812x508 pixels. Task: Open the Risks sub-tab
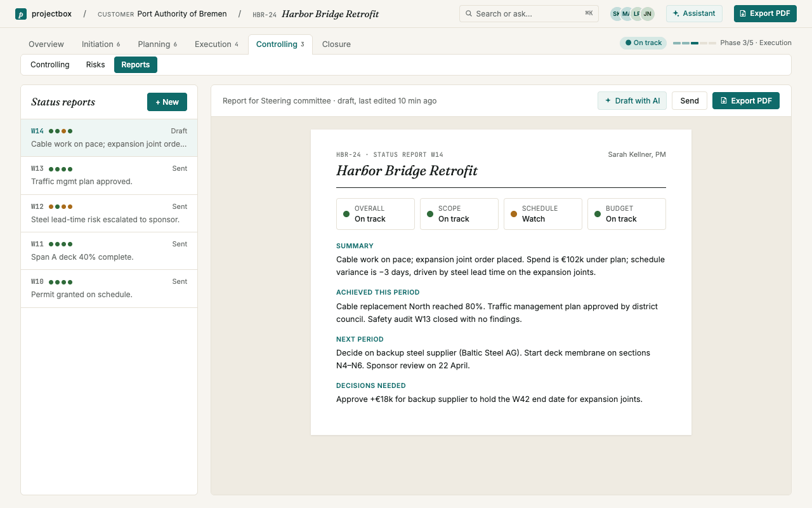tap(95, 65)
